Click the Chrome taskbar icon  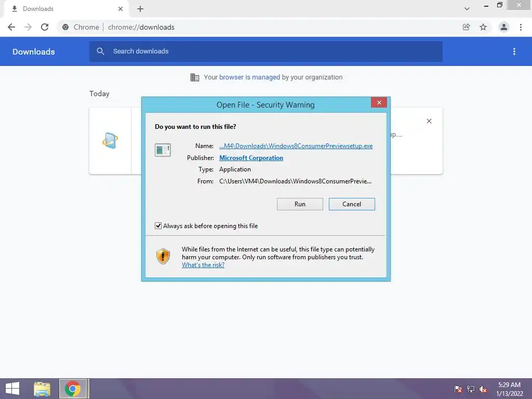(x=73, y=389)
